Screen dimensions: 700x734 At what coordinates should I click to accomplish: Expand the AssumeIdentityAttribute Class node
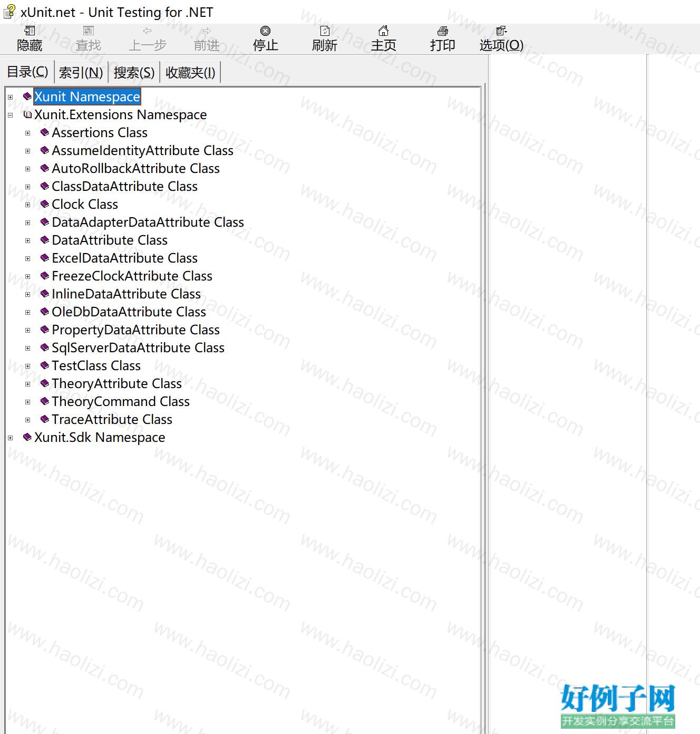tap(28, 151)
